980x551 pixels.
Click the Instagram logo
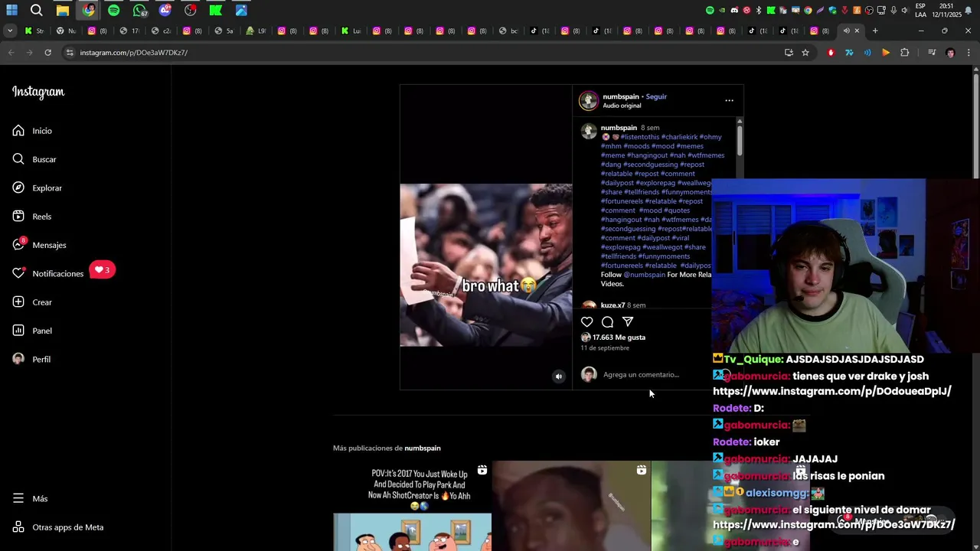pyautogui.click(x=38, y=92)
